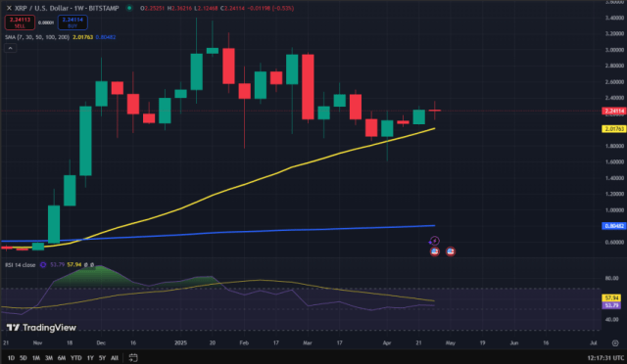Click the 1.00000 price axis label

[614, 210]
